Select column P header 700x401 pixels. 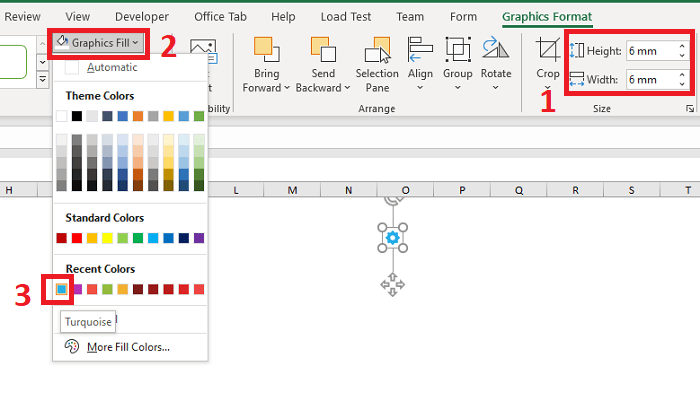462,190
